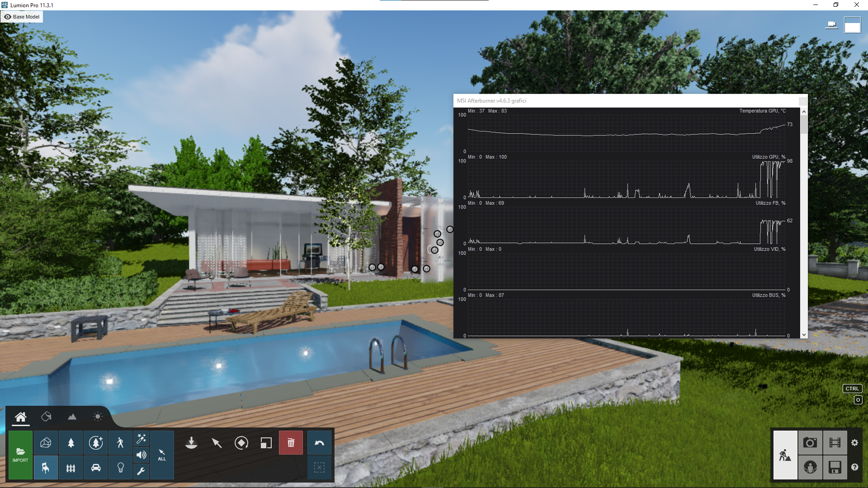This screenshot has width=868, height=488.
Task: Click the red Delete trash button
Action: pos(291,443)
